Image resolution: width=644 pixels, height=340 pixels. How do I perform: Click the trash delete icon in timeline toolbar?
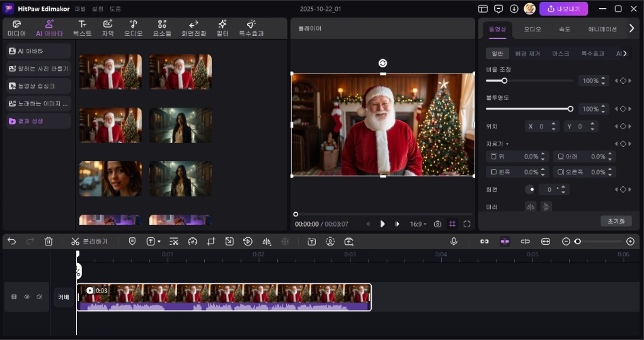point(48,241)
